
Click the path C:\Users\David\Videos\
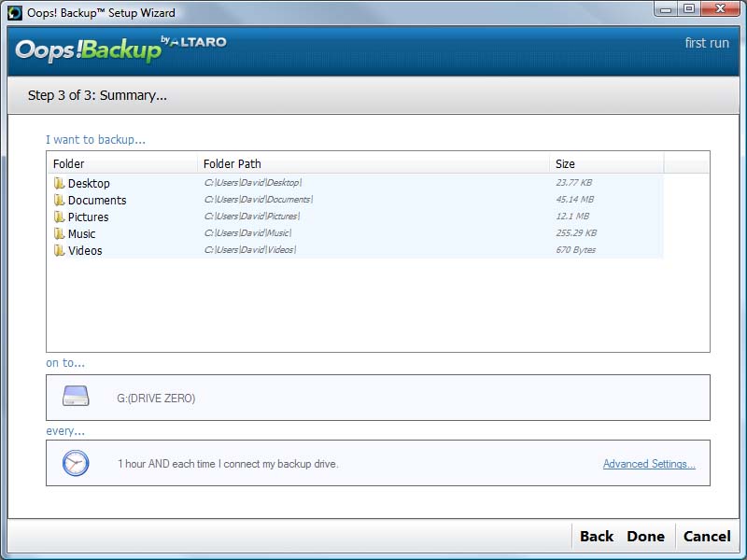coord(250,249)
